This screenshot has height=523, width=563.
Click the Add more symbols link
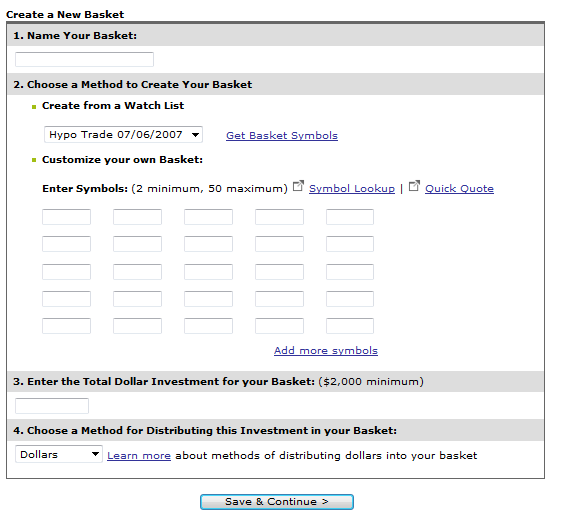tap(326, 350)
